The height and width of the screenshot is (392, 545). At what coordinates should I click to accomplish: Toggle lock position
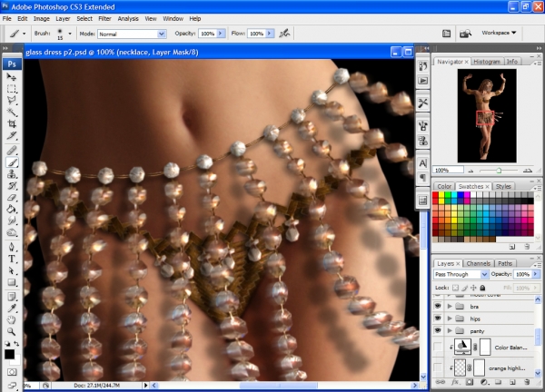pos(473,288)
